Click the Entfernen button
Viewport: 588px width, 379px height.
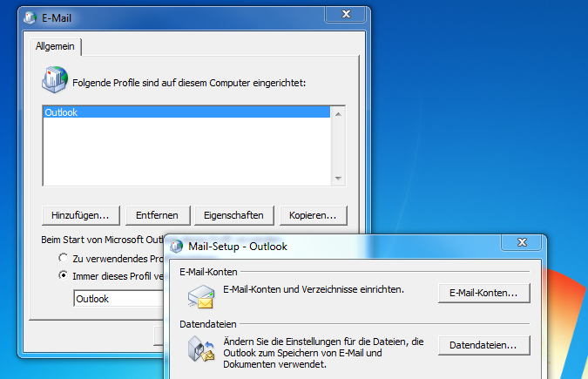tap(158, 215)
